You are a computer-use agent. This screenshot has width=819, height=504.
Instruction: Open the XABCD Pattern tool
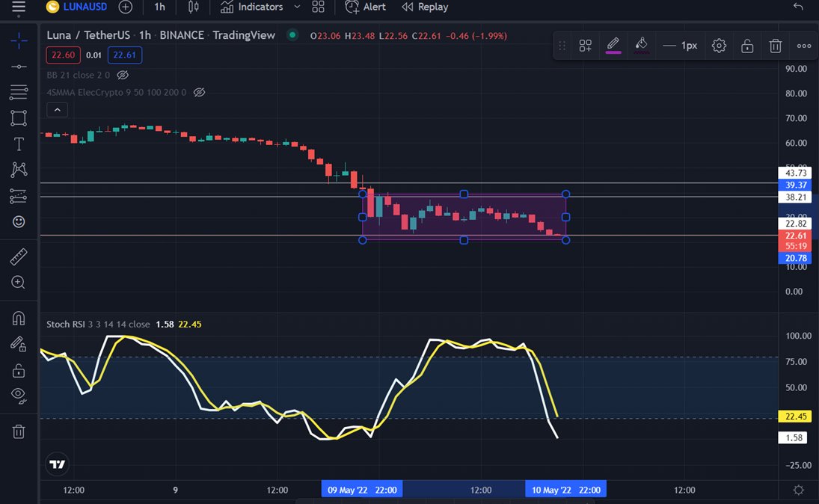point(19,170)
